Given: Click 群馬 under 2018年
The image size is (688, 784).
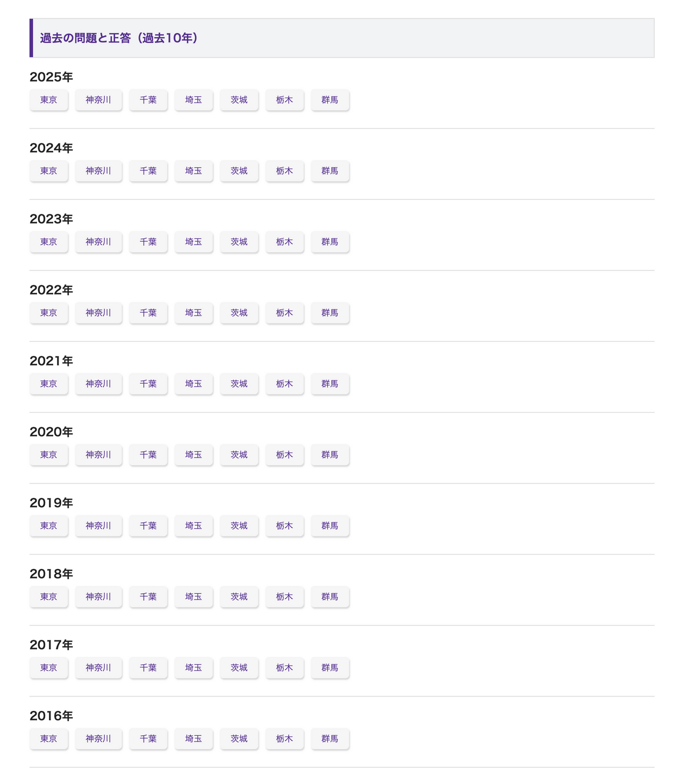Looking at the screenshot, I should [x=330, y=596].
